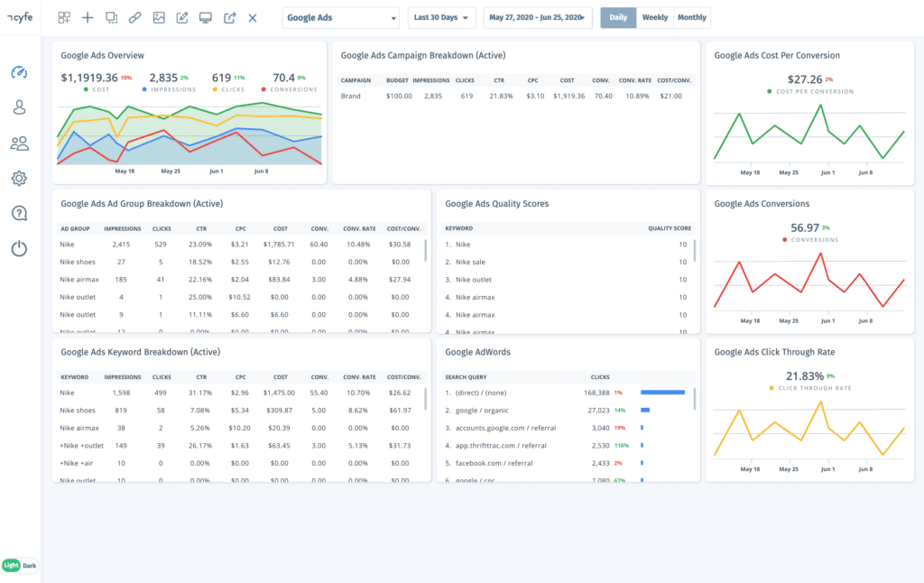Open the Last 30 Days dropdown

click(x=440, y=18)
